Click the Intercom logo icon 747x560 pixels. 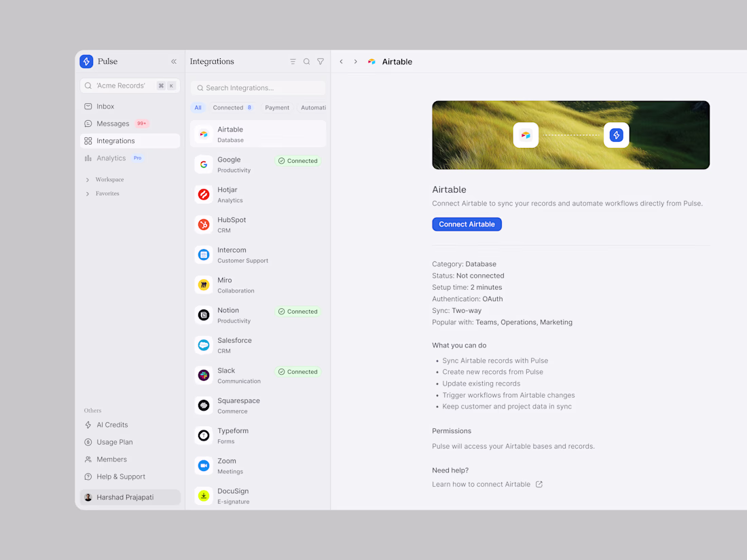tap(204, 255)
